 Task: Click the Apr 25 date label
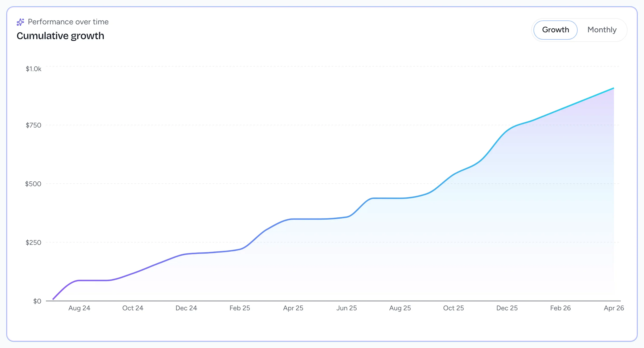point(293,308)
